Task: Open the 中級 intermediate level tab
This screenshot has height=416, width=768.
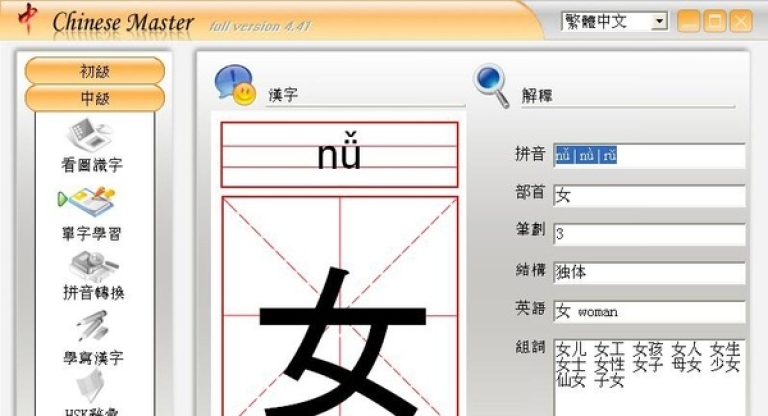Action: click(x=95, y=98)
